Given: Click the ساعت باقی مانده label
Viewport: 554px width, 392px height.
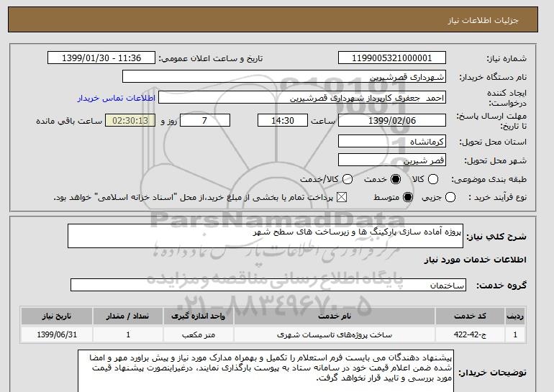Looking at the screenshot, I should pos(69,121).
